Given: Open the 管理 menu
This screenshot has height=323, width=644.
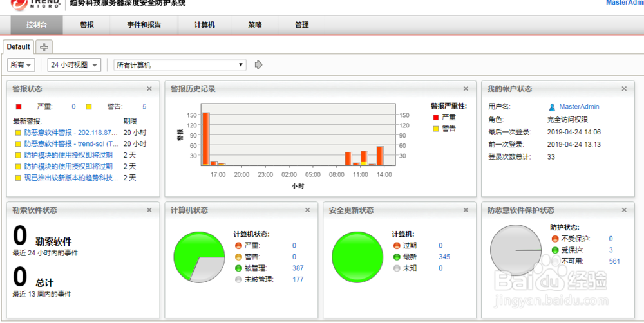Looking at the screenshot, I should pos(301,24).
